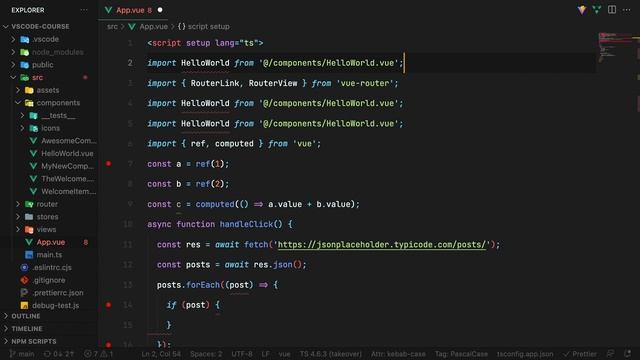
Task: Click handleClick function name on line 10
Action: [x=246, y=224]
